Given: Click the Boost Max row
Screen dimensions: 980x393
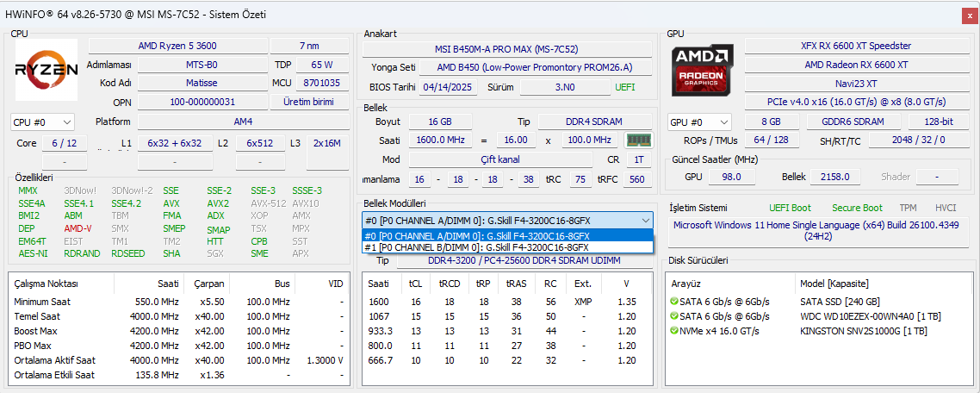Looking at the screenshot, I should (179, 331).
